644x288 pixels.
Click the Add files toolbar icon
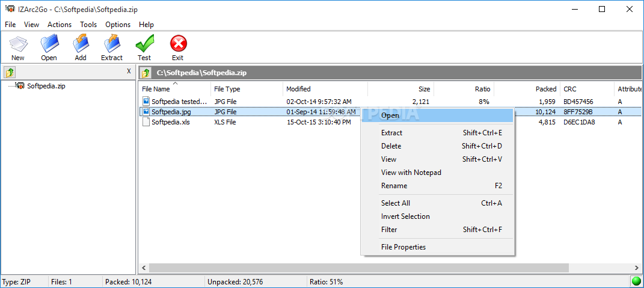[x=81, y=43]
